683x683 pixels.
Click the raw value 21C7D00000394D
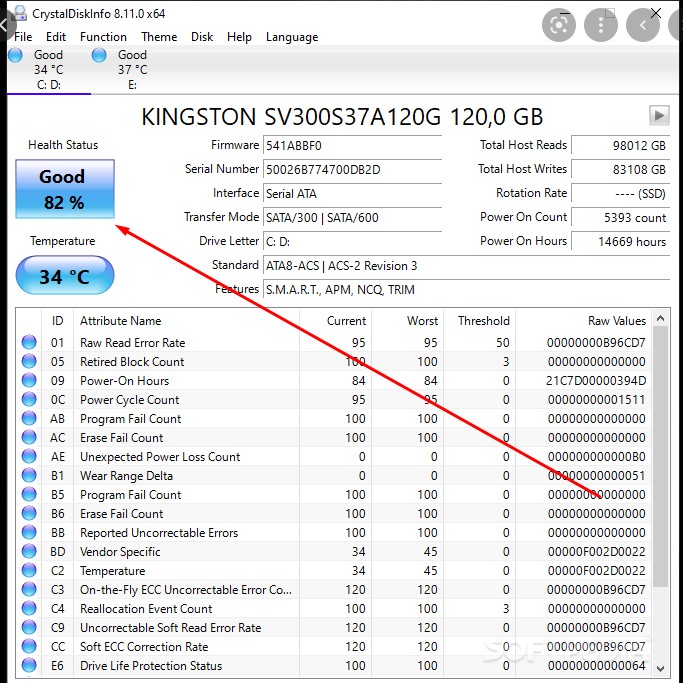point(596,381)
